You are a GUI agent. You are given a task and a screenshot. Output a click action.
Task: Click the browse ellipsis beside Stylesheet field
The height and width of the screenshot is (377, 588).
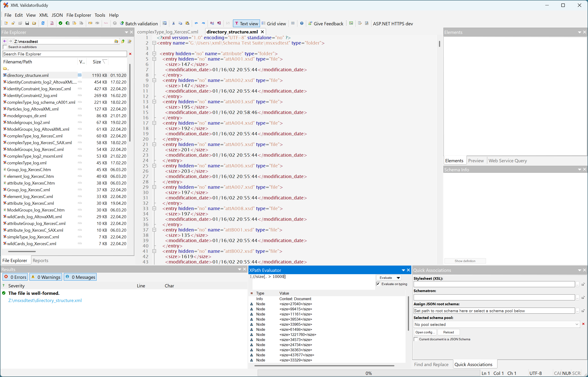tap(578, 284)
